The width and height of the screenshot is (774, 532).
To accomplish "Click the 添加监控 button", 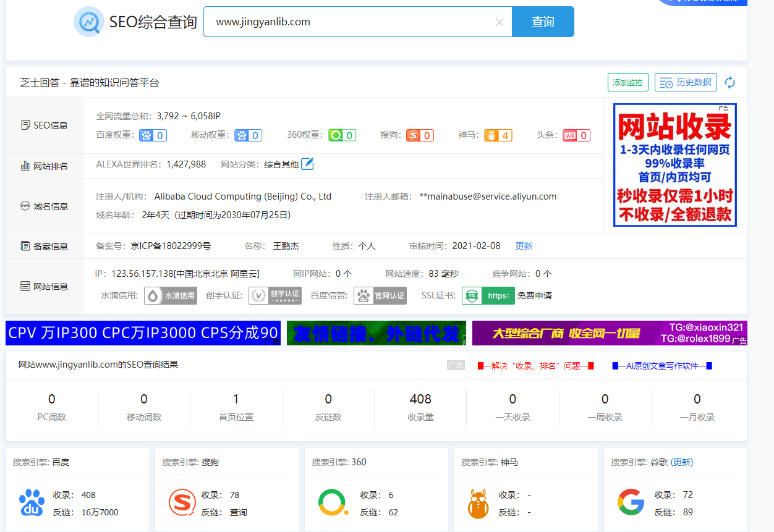I will coord(628,82).
